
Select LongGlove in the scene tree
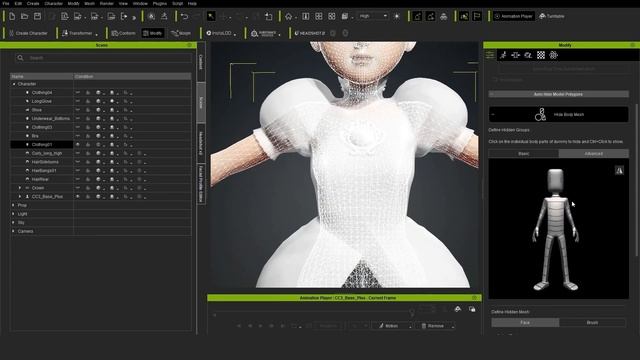(42, 101)
